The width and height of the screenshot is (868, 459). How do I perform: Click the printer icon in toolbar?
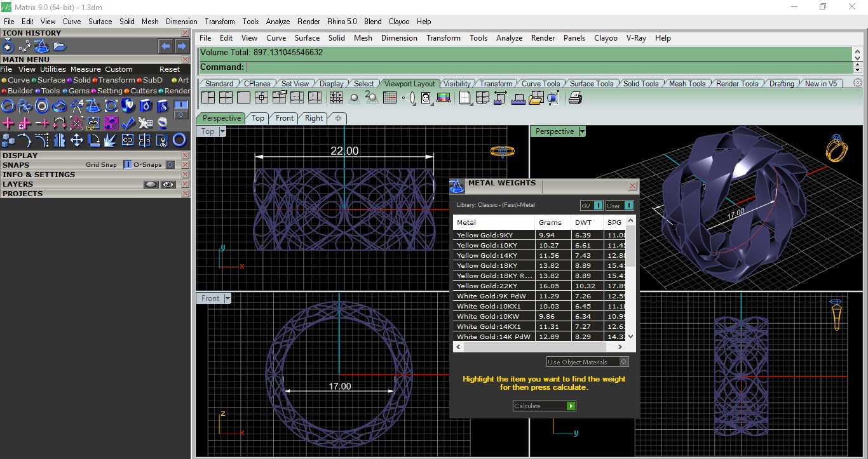pos(575,98)
